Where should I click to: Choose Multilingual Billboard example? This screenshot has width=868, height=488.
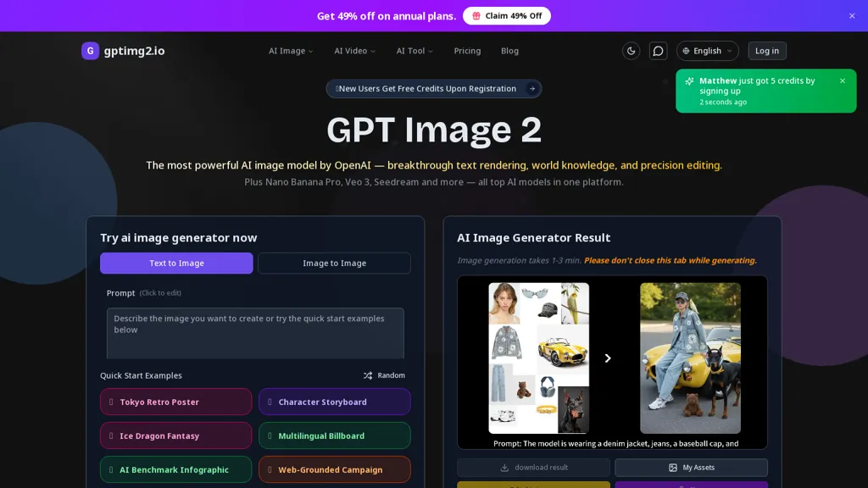(x=334, y=436)
